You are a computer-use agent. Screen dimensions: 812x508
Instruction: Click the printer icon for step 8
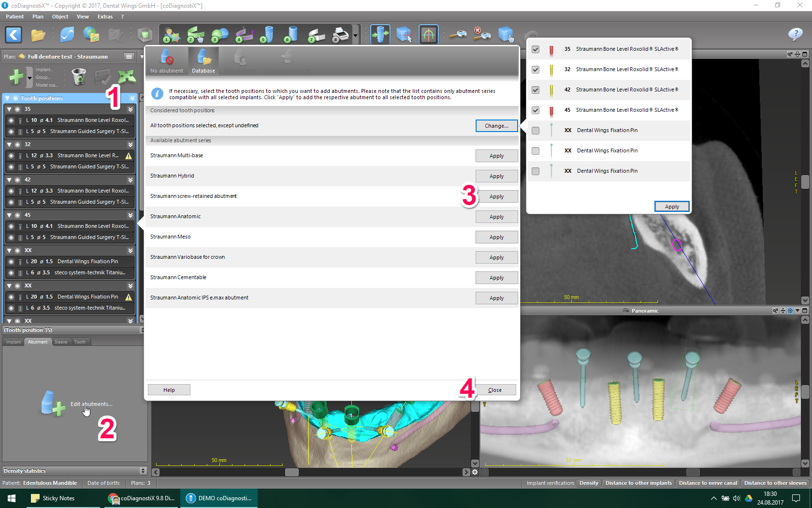tap(341, 35)
